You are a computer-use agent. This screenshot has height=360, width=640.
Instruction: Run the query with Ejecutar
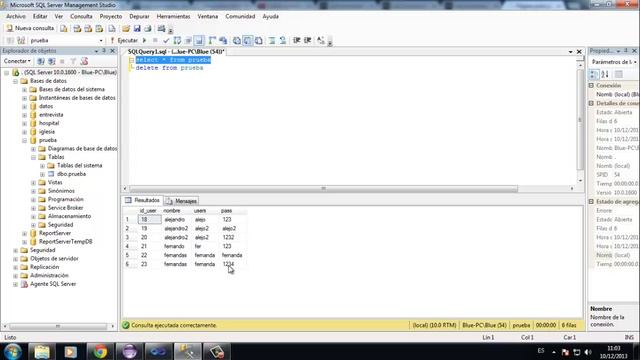(x=124, y=40)
